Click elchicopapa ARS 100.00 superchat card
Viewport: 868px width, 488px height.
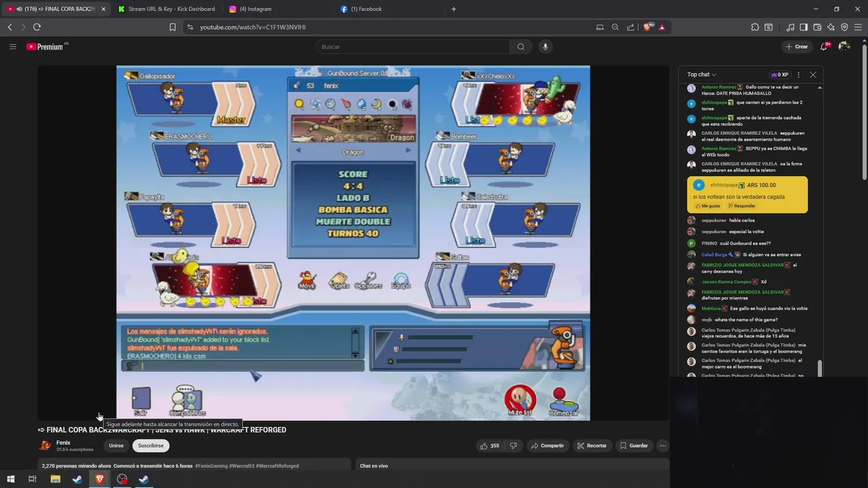(x=747, y=195)
